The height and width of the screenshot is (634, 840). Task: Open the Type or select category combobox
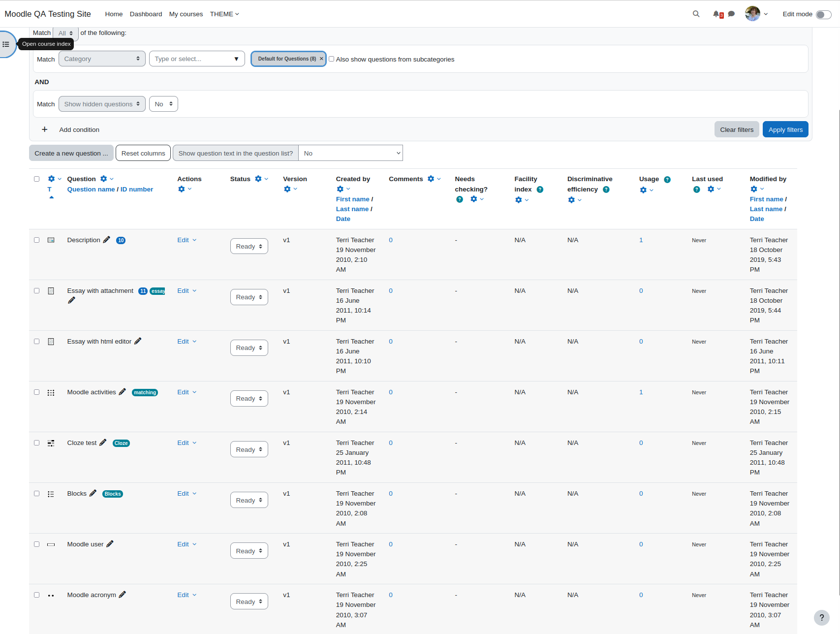[197, 59]
